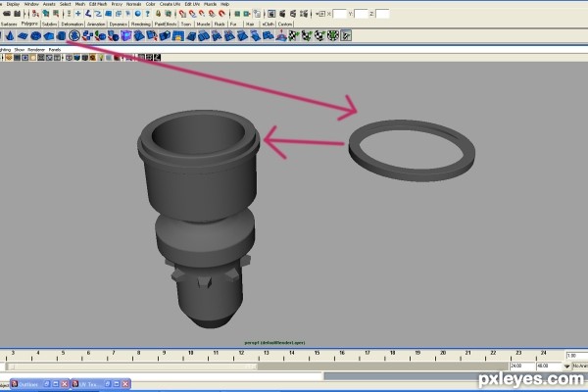588x392 pixels.
Task: Click the lock icon in status line
Action: click(x=158, y=14)
